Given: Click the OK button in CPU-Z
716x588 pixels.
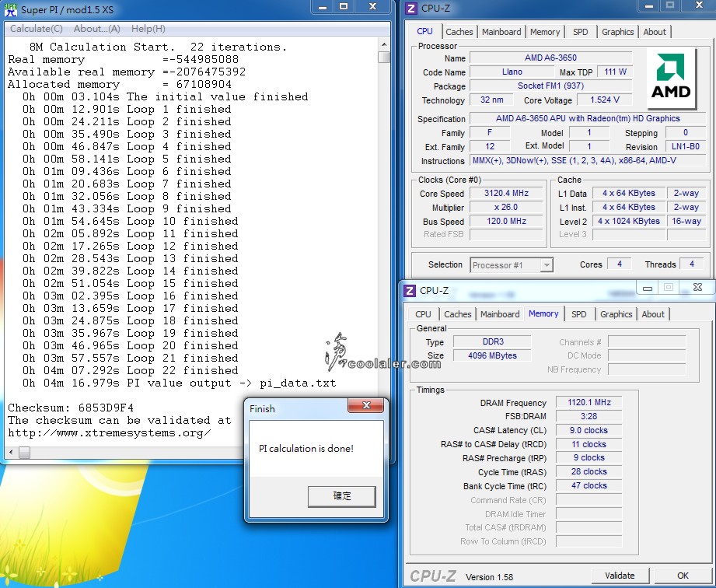Looking at the screenshot, I should coord(683,576).
